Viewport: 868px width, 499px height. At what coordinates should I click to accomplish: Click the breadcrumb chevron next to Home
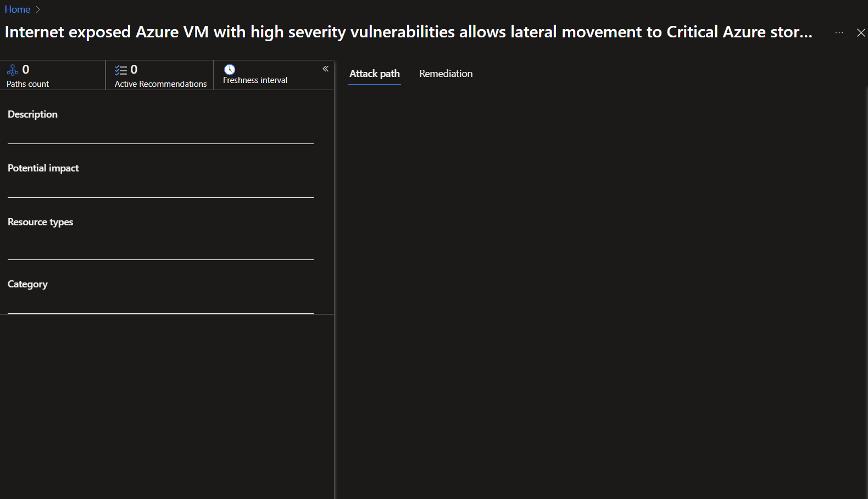coord(37,9)
